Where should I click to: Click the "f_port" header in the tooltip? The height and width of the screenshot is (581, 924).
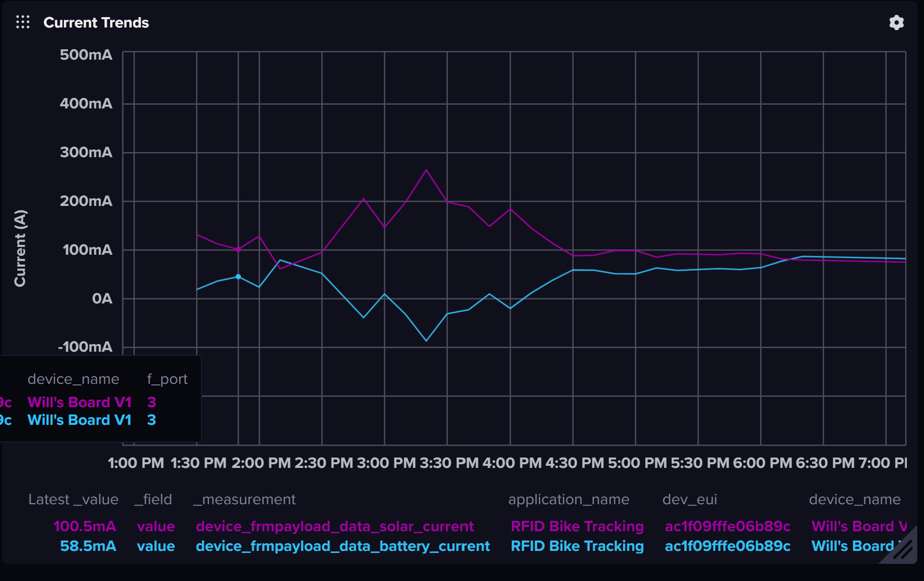click(x=167, y=379)
